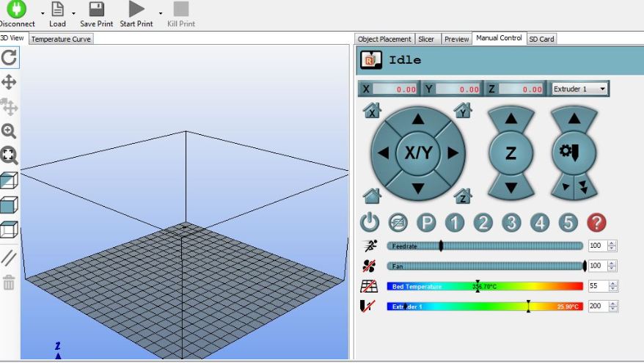Image resolution: width=644 pixels, height=363 pixels.
Task: Extrude filament with the single down arrow
Action: pos(566,187)
